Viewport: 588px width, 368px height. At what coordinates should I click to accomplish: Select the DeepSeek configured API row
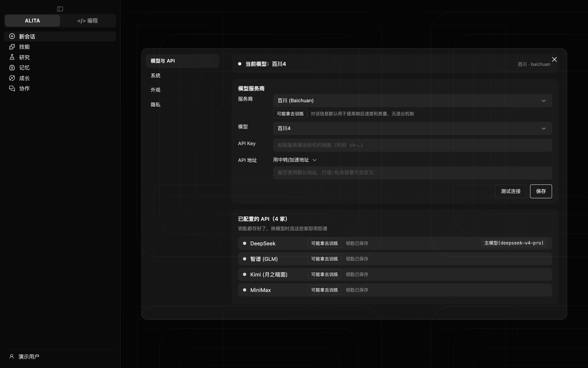pyautogui.click(x=395, y=243)
